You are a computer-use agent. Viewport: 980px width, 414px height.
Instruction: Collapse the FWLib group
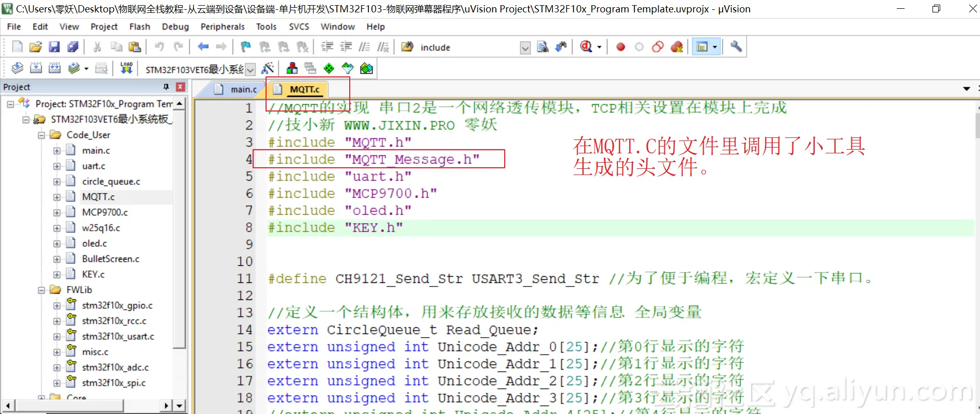coord(41,290)
